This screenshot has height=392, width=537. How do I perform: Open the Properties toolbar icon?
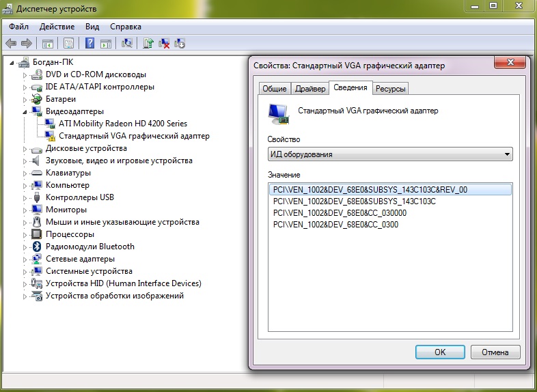pyautogui.click(x=68, y=44)
